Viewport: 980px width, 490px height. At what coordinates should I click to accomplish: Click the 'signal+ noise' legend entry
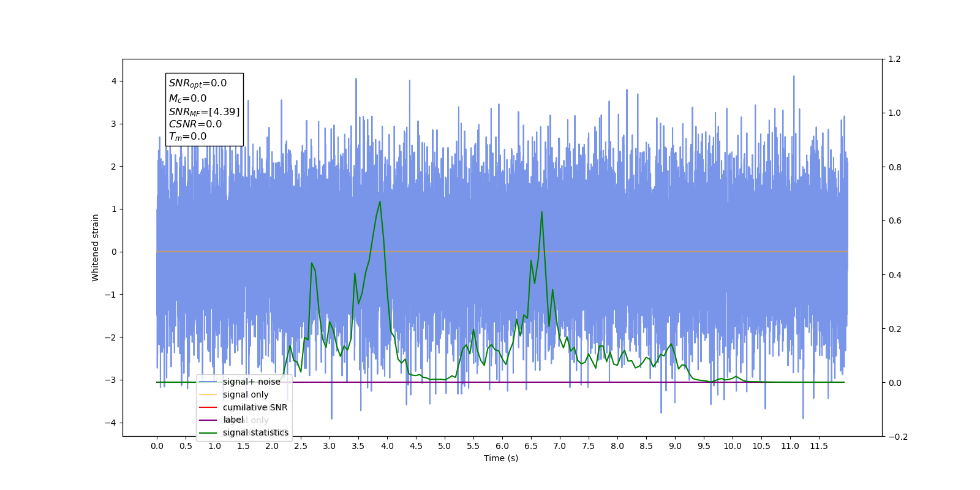251,382
